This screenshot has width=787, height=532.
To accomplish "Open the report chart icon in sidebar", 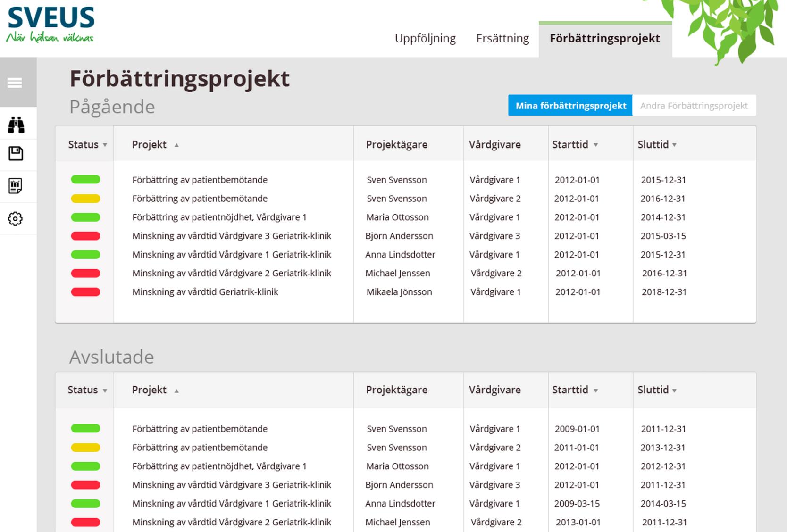I will [x=16, y=186].
